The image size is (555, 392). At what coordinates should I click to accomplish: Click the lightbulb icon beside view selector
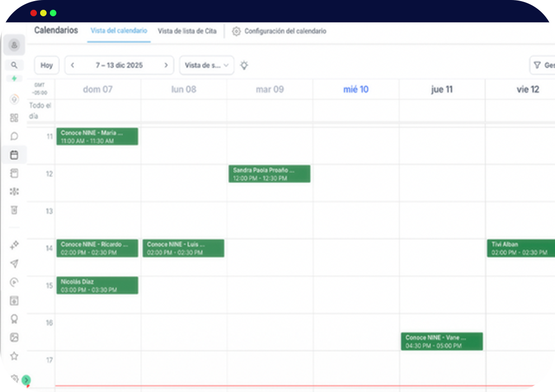tap(244, 65)
